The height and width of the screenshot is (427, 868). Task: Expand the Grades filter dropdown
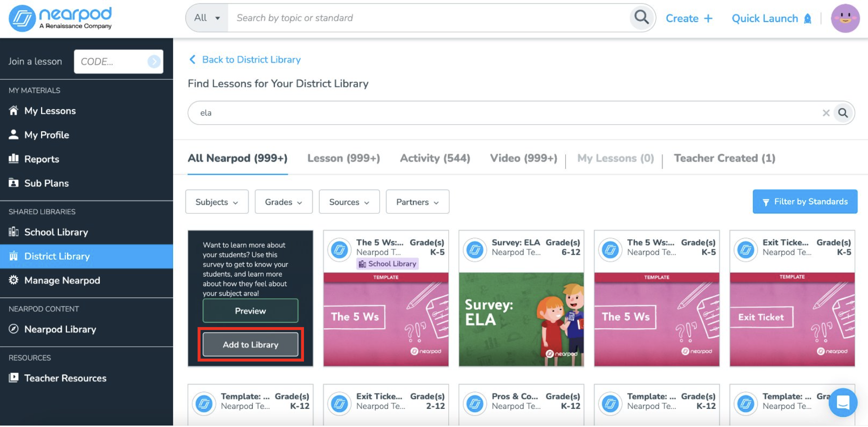tap(283, 202)
